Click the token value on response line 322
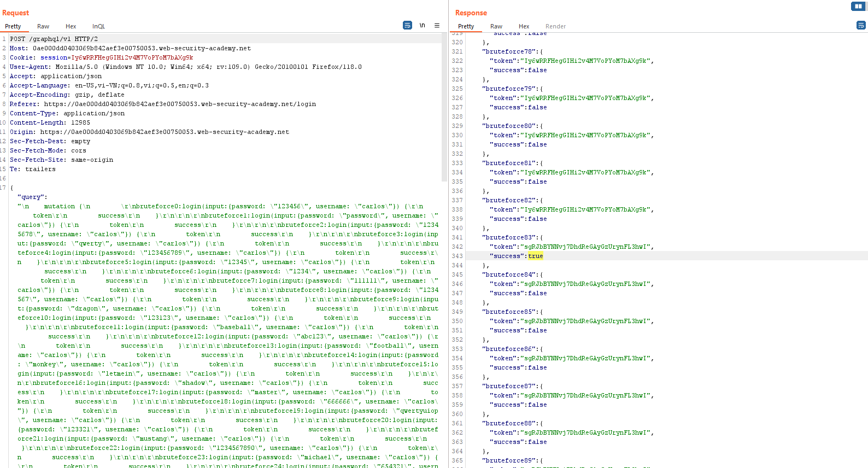Viewport: 868px width, 468px height. pyautogui.click(x=585, y=61)
